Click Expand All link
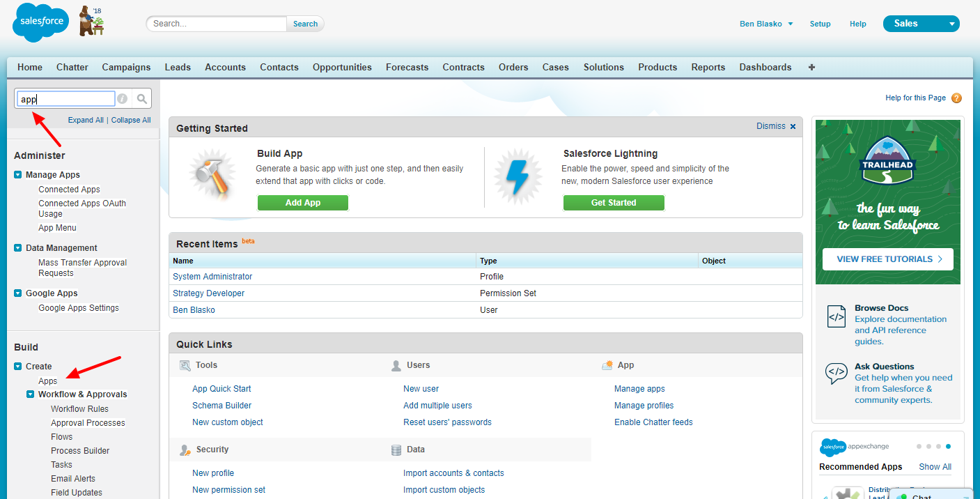 tap(86, 120)
